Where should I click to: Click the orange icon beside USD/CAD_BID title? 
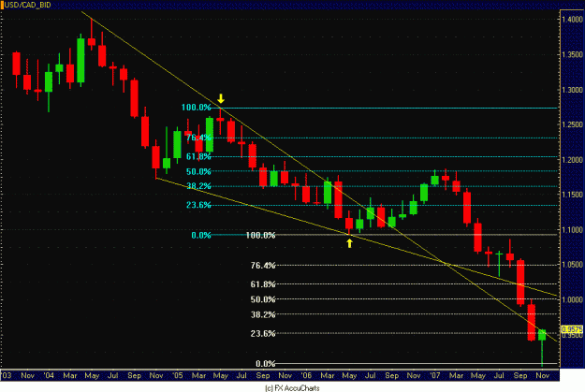pos(2,5)
